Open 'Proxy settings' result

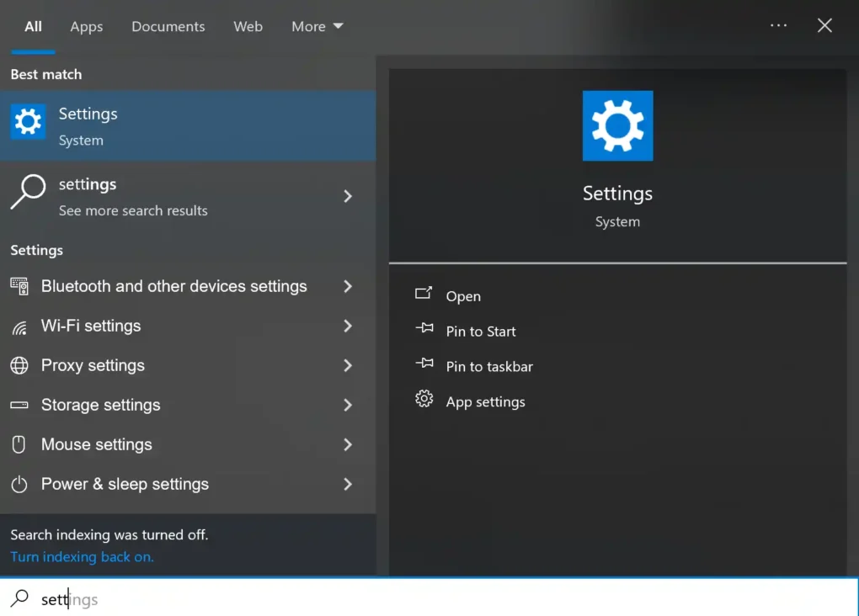(x=188, y=365)
